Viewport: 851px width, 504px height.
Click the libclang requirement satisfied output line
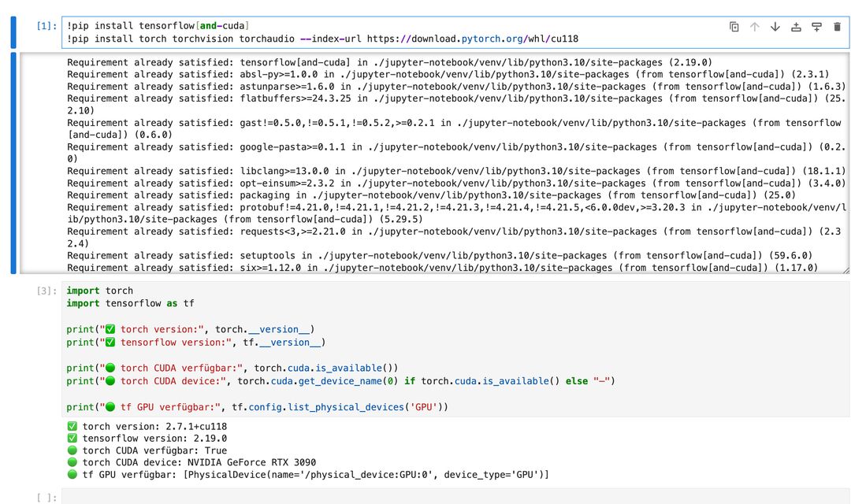point(456,171)
